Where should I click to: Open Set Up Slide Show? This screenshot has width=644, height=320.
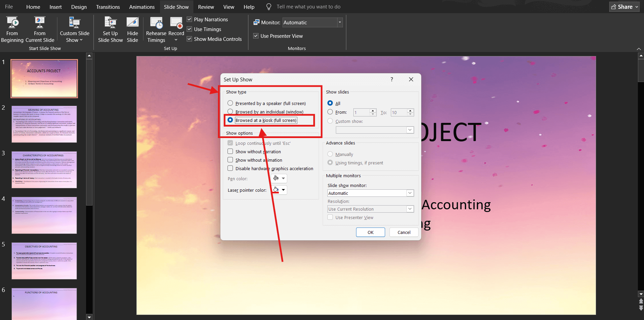pyautogui.click(x=110, y=30)
